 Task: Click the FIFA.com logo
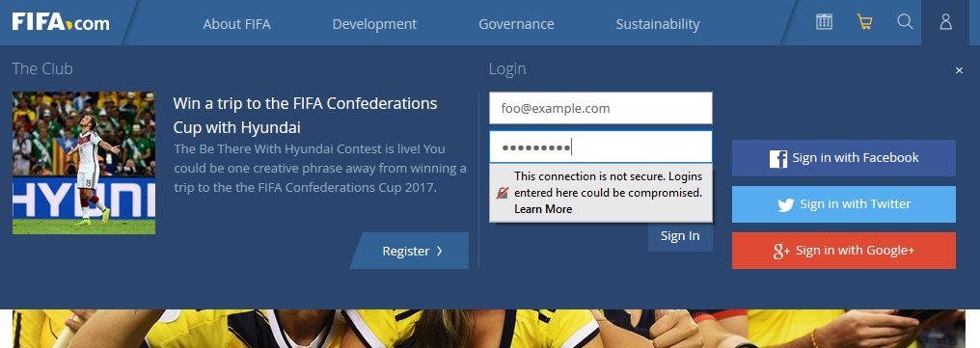(61, 23)
